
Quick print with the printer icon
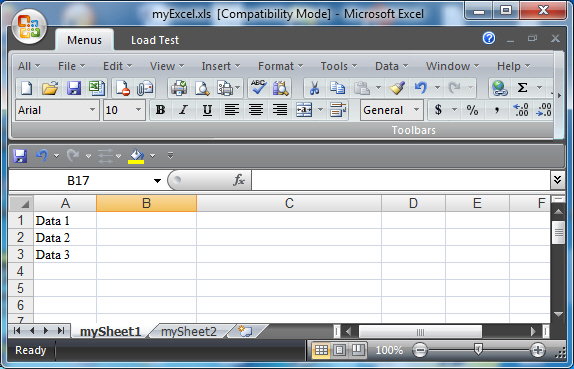click(179, 88)
